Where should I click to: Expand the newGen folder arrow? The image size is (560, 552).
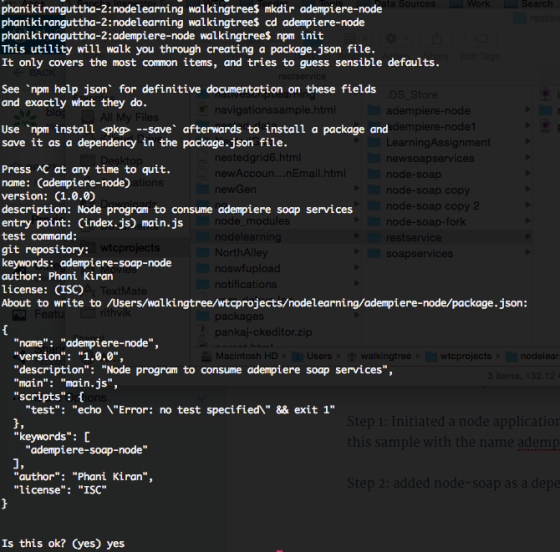[356, 189]
